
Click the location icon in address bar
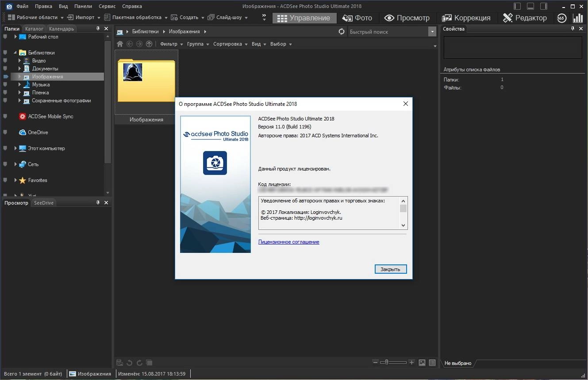point(119,31)
